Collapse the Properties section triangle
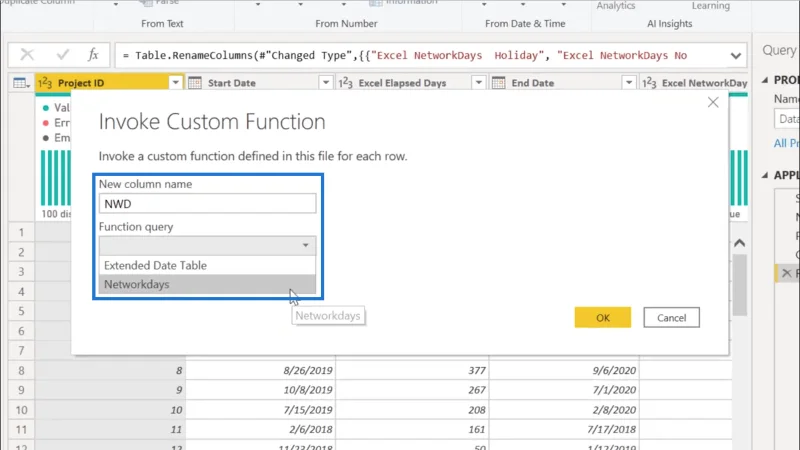This screenshot has height=450, width=800. 765,80
